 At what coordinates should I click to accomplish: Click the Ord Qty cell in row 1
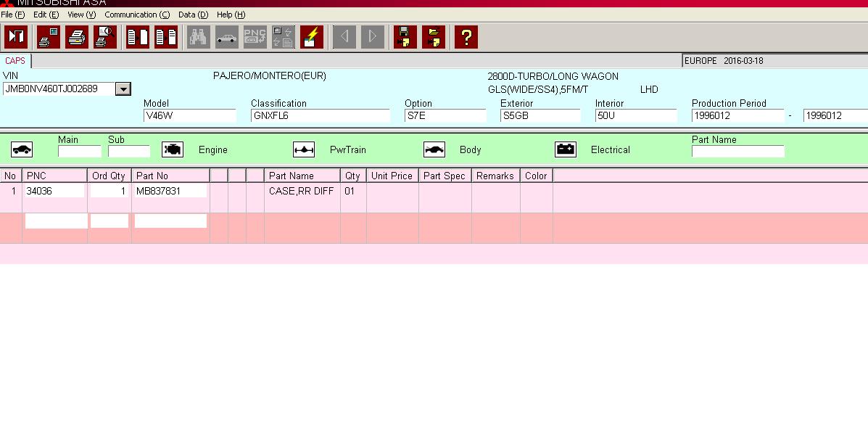tap(109, 191)
